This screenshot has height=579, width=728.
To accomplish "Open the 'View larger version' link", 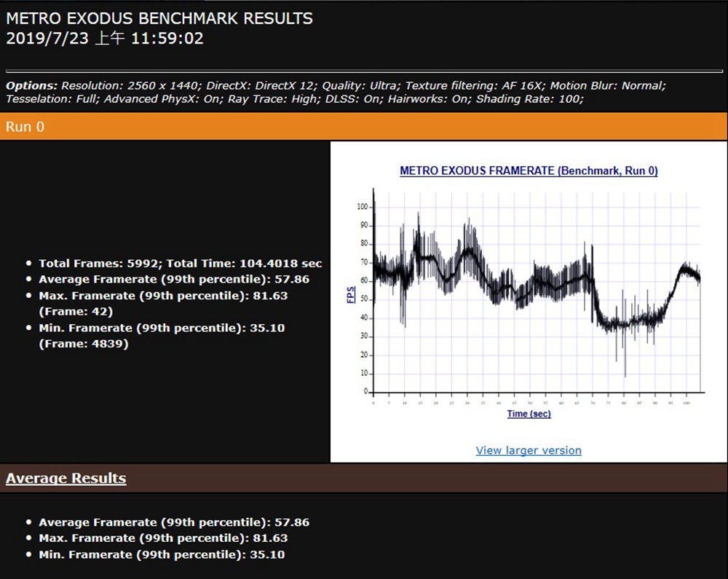I will coord(529,450).
